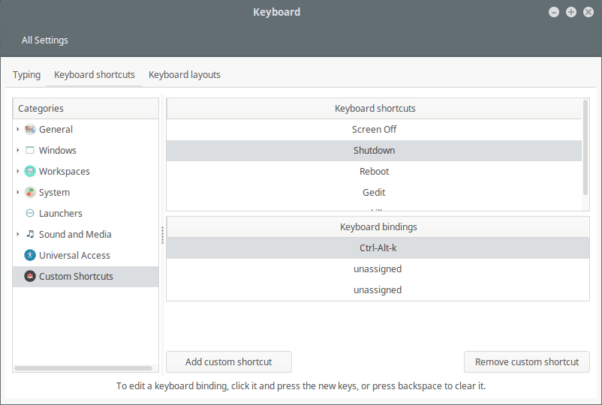The height and width of the screenshot is (405, 602).
Task: Maximize the Keyboard window
Action: 571,12
